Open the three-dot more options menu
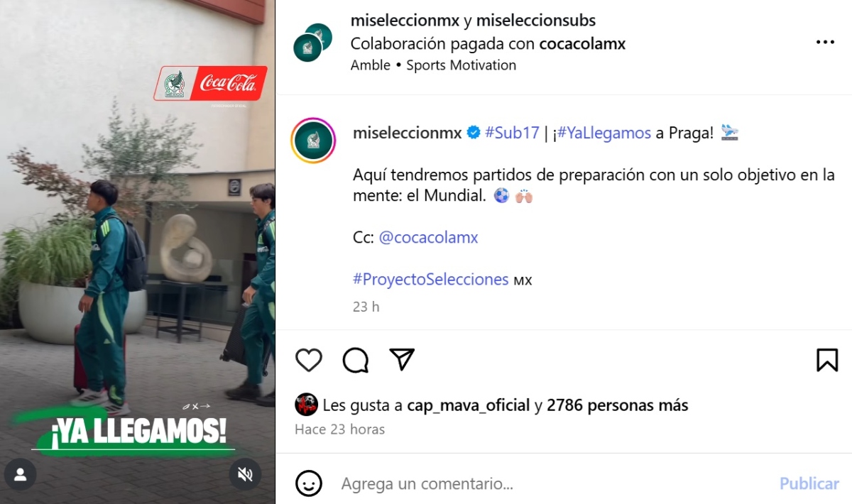The width and height of the screenshot is (852, 504). tap(825, 43)
